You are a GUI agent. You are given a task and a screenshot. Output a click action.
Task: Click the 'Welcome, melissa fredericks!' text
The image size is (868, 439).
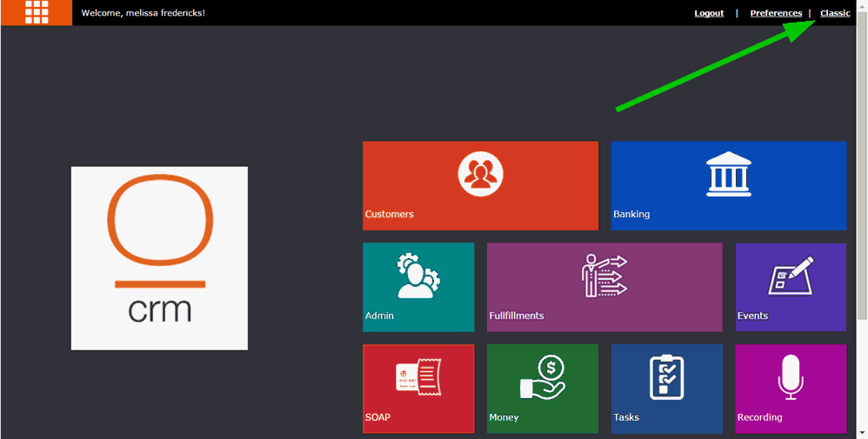point(144,13)
